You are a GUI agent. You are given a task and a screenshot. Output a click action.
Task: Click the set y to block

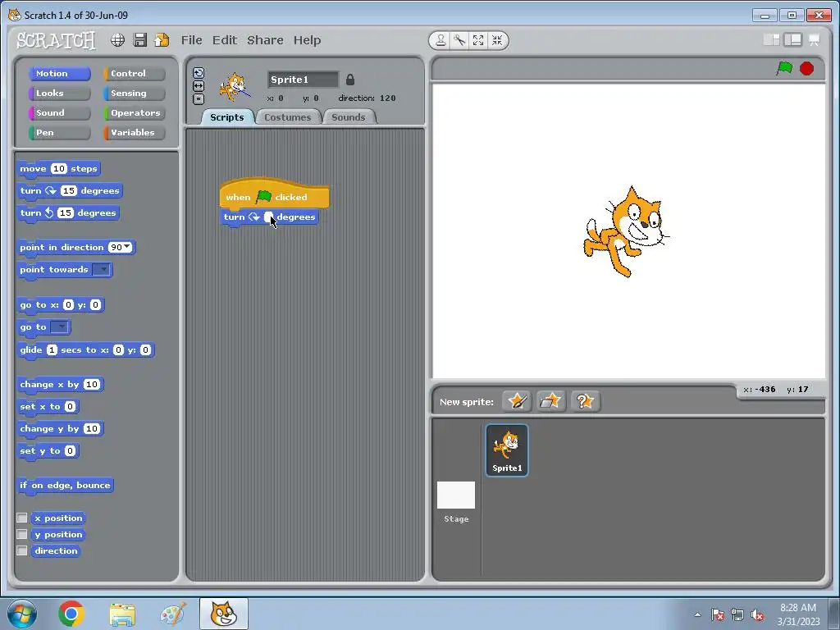(48, 451)
